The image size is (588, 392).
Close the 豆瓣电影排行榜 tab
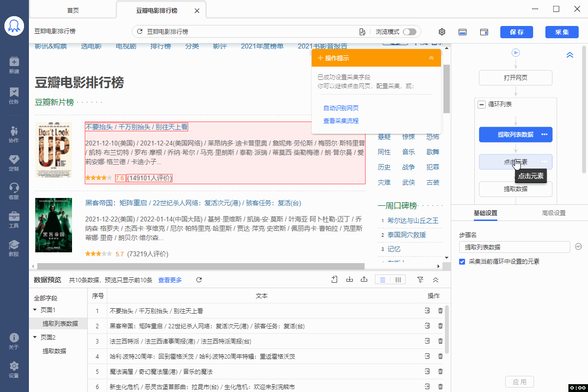pyautogui.click(x=197, y=10)
